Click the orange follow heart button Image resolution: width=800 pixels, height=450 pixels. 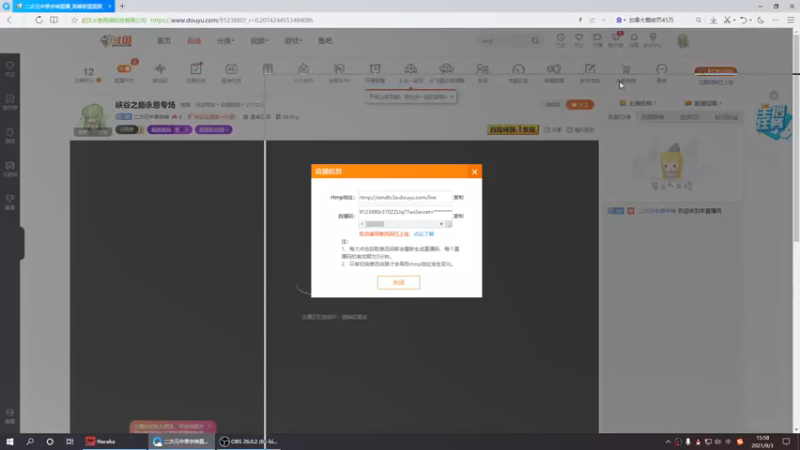tap(580, 105)
